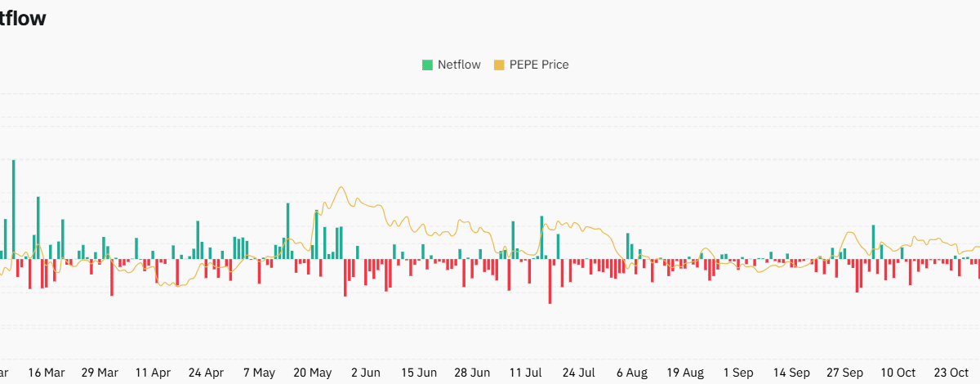The width and height of the screenshot is (980, 384).
Task: Click the yellow PEPE Price legend swatch
Action: click(x=499, y=65)
